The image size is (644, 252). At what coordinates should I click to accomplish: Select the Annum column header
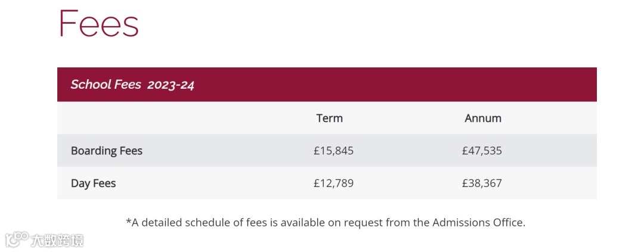coord(483,118)
